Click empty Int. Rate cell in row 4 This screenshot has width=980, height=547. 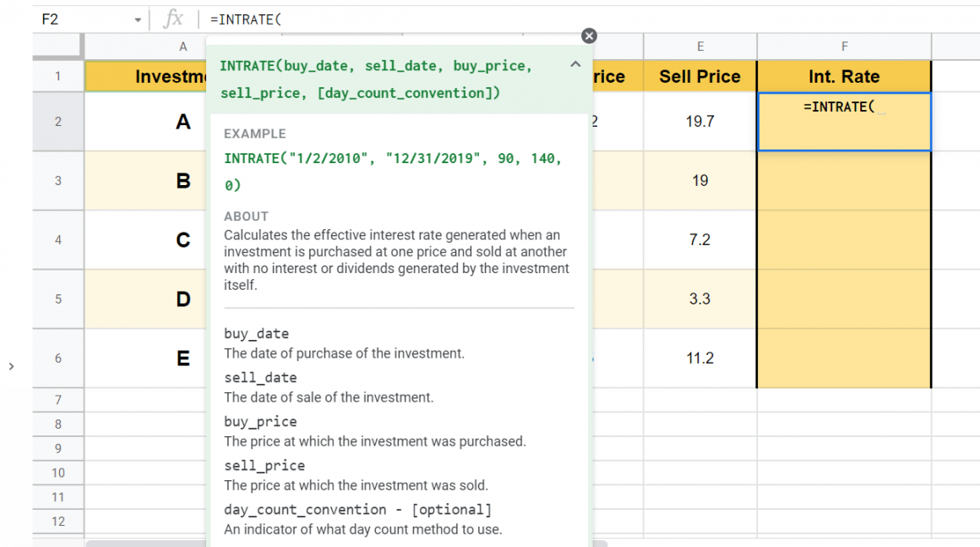pos(844,240)
